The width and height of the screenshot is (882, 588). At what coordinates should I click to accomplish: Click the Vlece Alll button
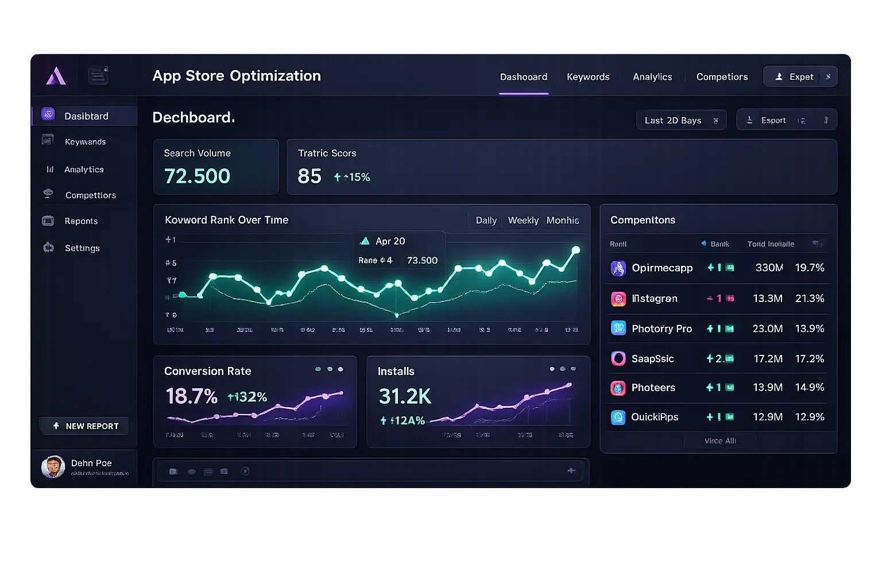720,440
